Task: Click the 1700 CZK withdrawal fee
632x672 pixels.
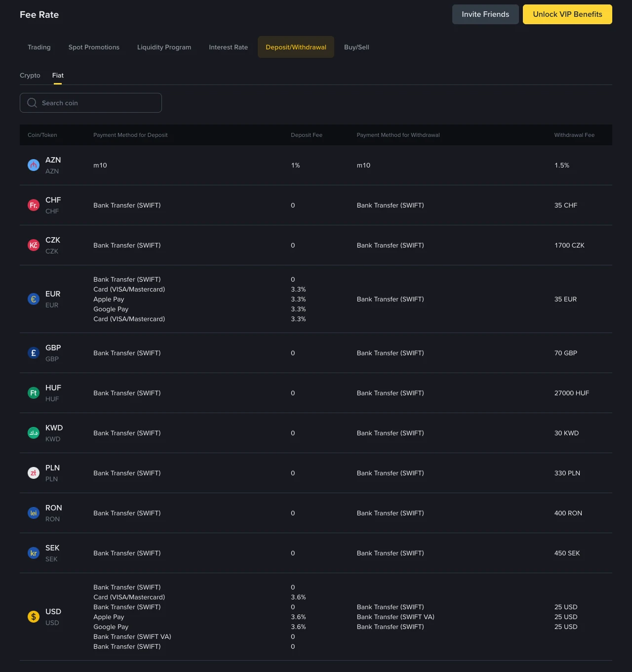Action: click(569, 245)
